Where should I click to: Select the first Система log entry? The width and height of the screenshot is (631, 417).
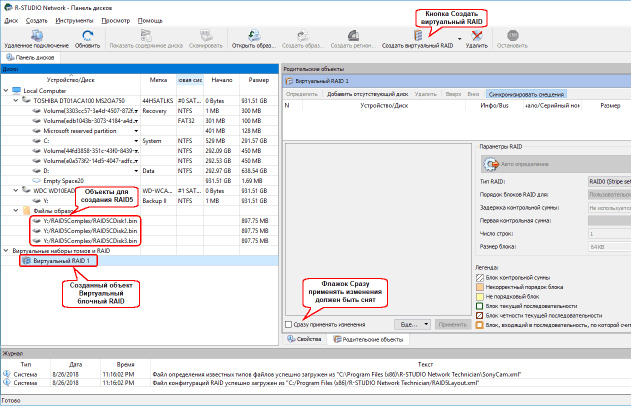(x=316, y=374)
